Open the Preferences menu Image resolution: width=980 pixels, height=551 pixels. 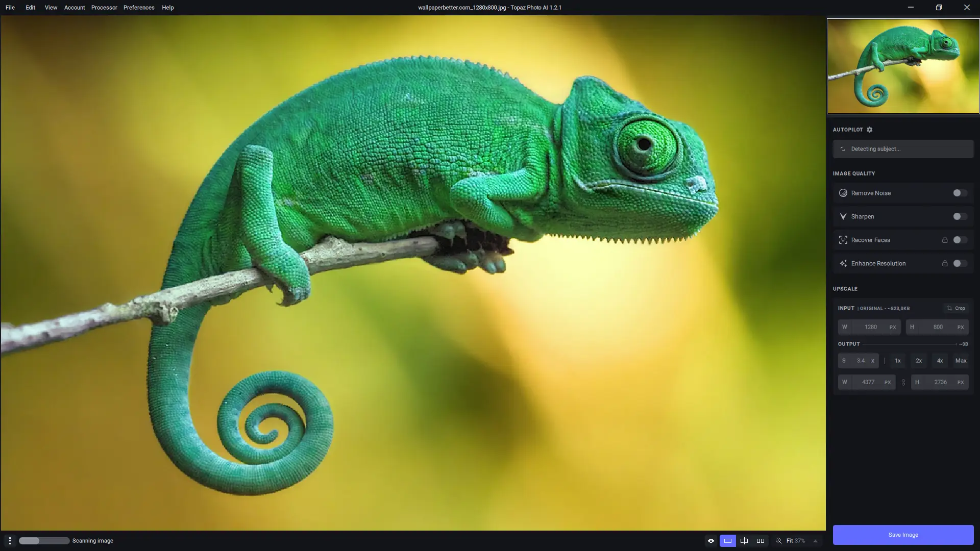coord(139,8)
